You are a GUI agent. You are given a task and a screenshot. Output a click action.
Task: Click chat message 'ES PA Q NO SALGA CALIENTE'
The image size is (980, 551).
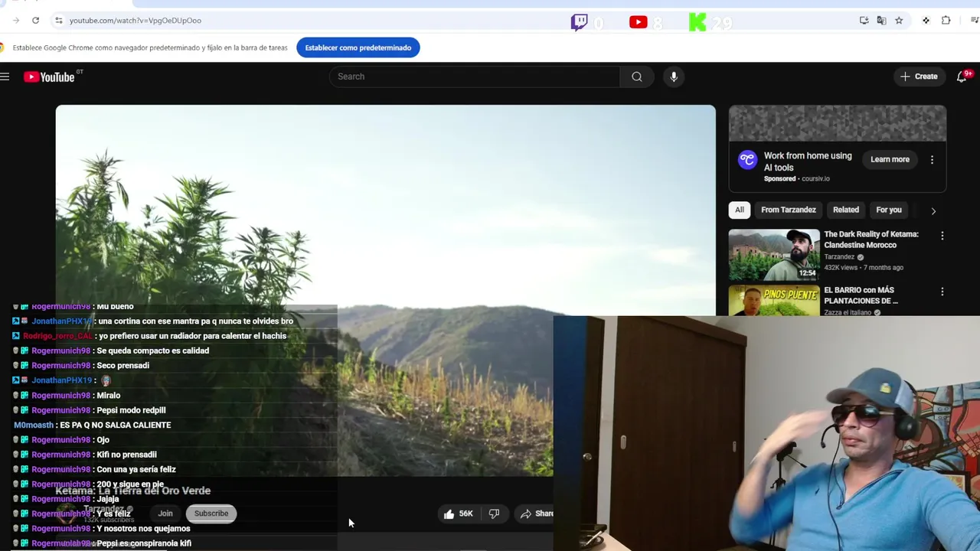(116, 425)
